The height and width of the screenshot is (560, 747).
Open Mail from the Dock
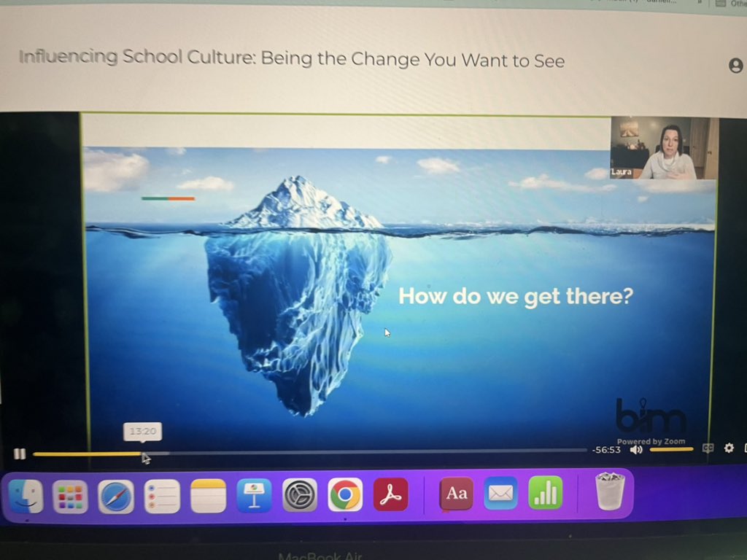click(x=500, y=493)
